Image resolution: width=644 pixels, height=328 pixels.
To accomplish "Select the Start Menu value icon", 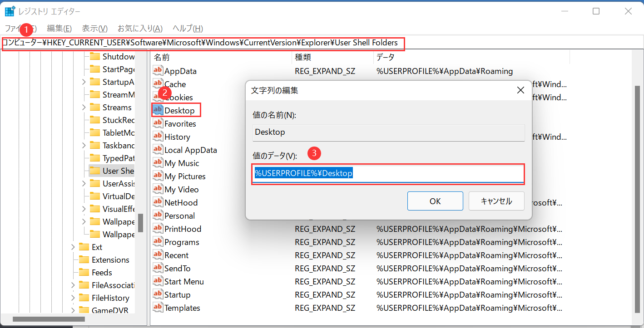I will coord(158,281).
